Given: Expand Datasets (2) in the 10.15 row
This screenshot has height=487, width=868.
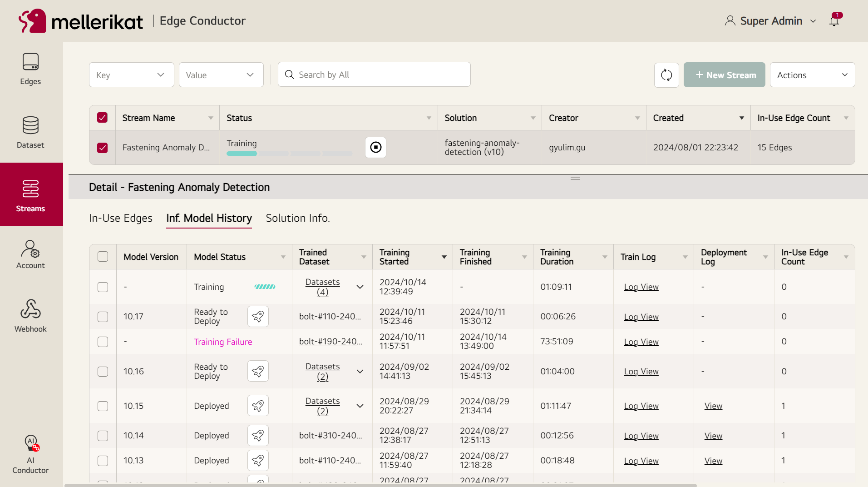Looking at the screenshot, I should point(360,406).
